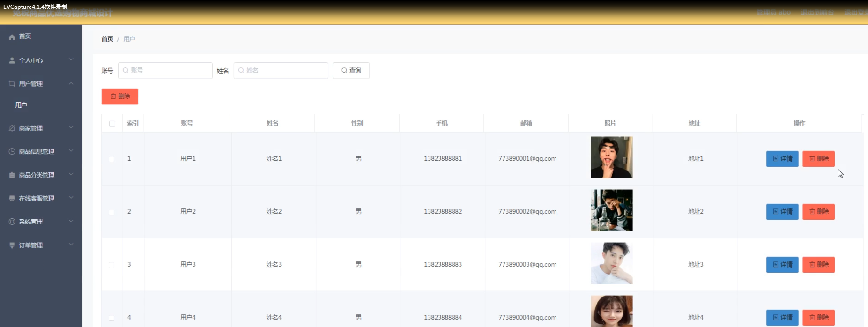Expand the 个人中心 menu chevron

pos(71,59)
